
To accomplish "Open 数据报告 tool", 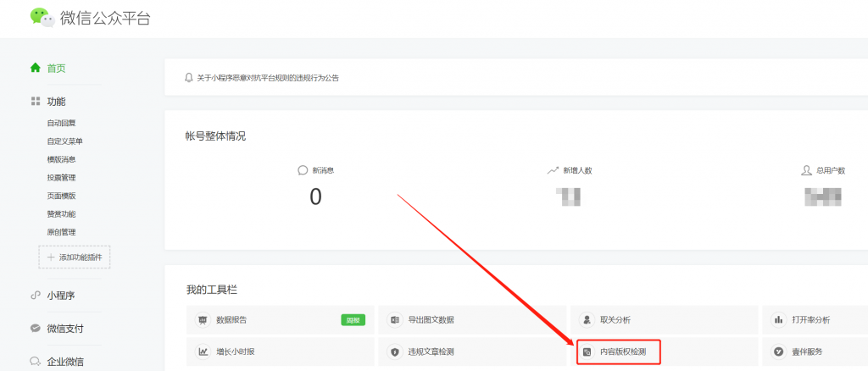I will [x=281, y=319].
